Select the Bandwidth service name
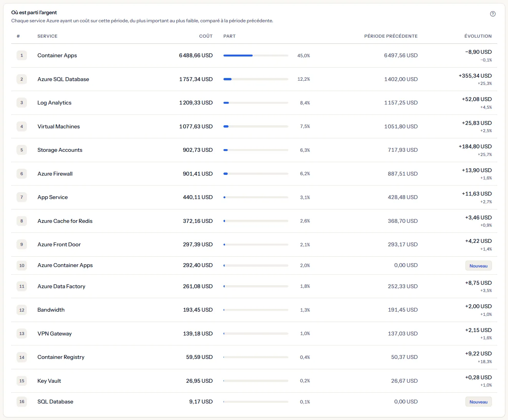 (51, 310)
